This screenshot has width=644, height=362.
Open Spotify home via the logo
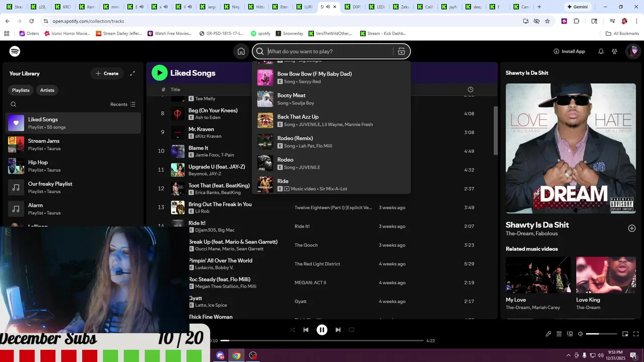[x=15, y=51]
